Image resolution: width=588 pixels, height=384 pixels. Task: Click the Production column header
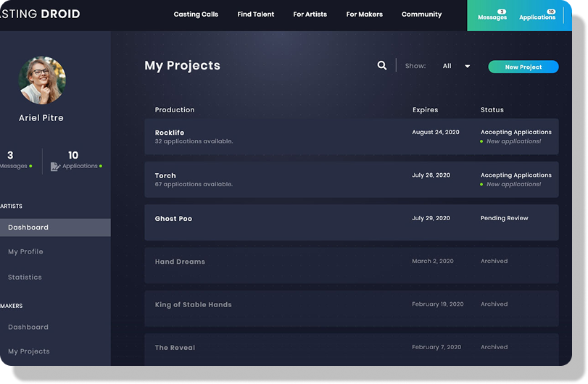[x=175, y=110]
